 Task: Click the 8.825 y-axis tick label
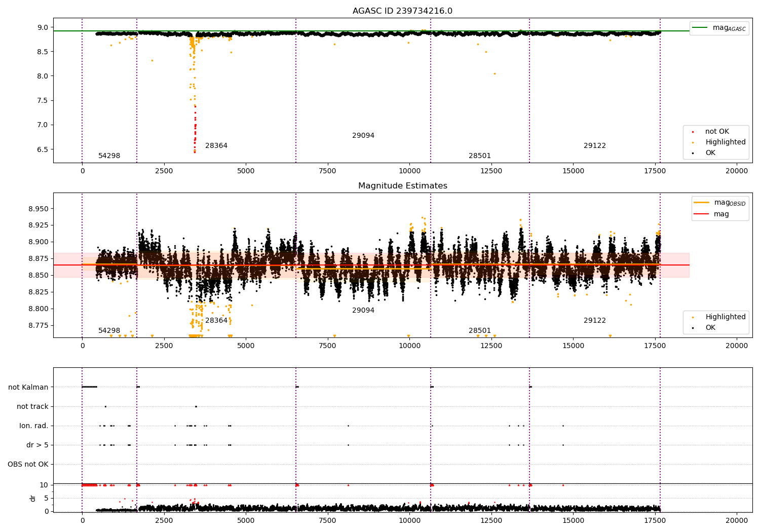tap(40, 292)
